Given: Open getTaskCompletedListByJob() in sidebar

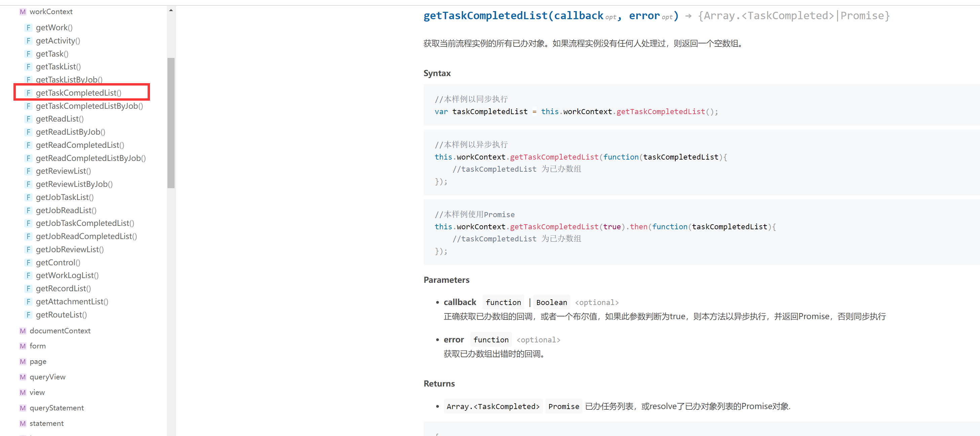Looking at the screenshot, I should (x=89, y=106).
